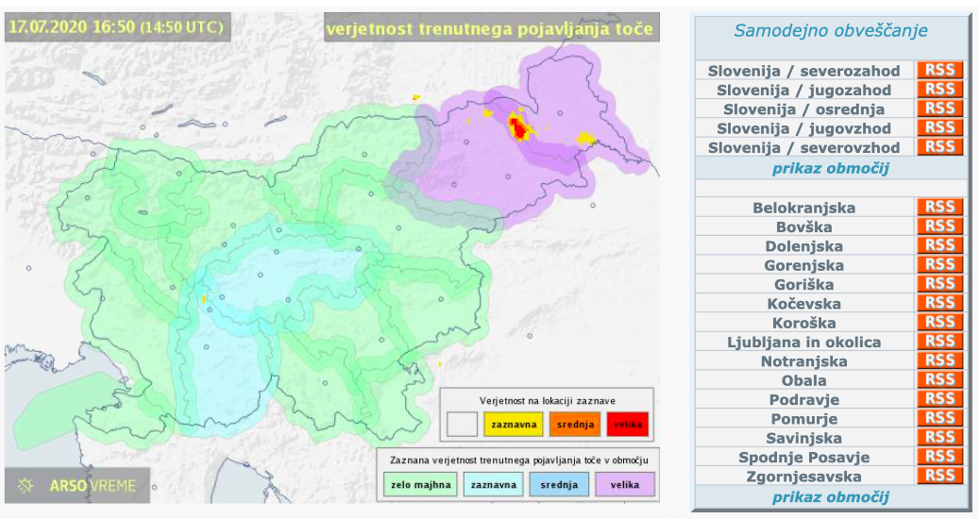
Task: Click RSS icon for Slovenija / severozahod
Action: pyautogui.click(x=939, y=71)
